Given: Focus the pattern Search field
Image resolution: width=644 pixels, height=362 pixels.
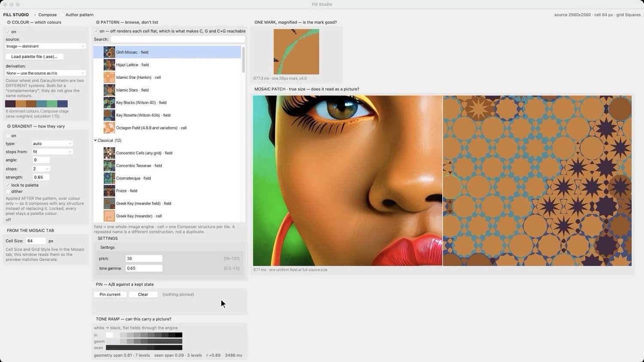Looking at the screenshot, I should tap(178, 39).
